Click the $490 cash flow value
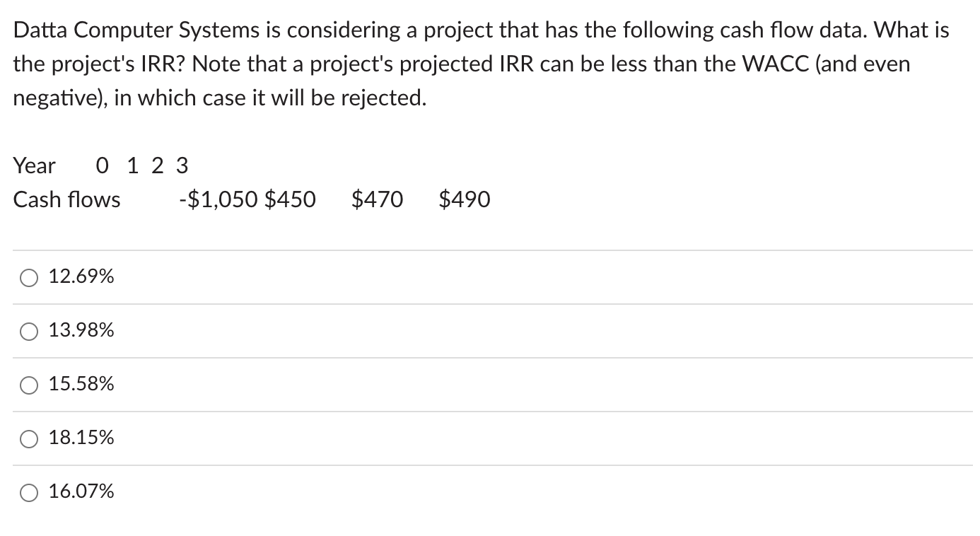980x536 pixels. coord(465,199)
